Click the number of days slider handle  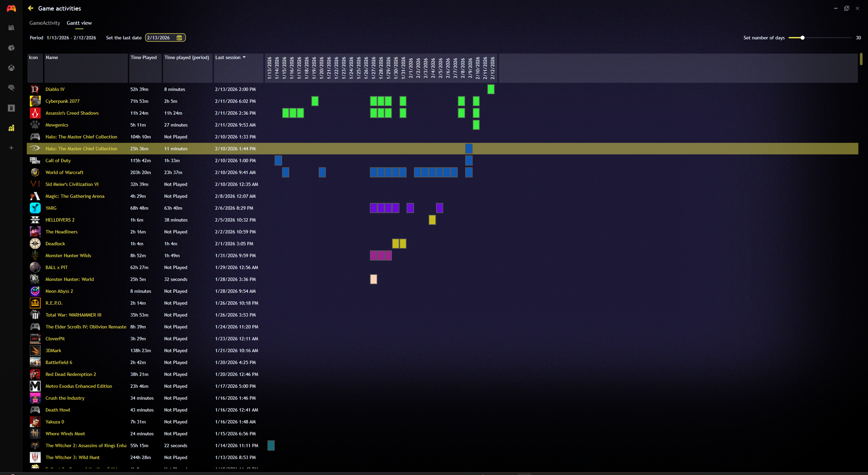point(803,38)
